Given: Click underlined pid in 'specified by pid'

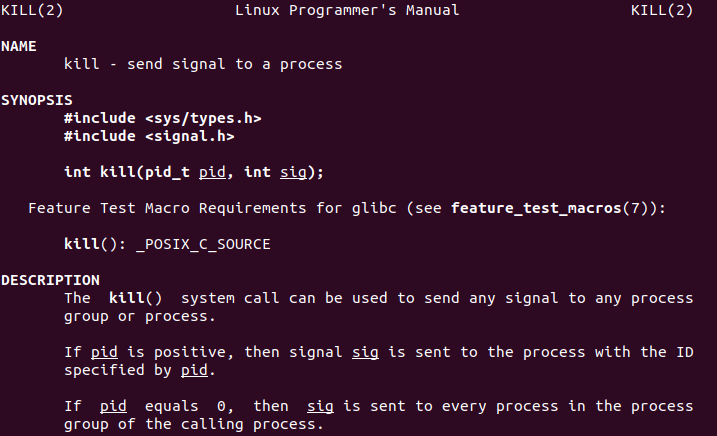Looking at the screenshot, I should click(x=194, y=370).
